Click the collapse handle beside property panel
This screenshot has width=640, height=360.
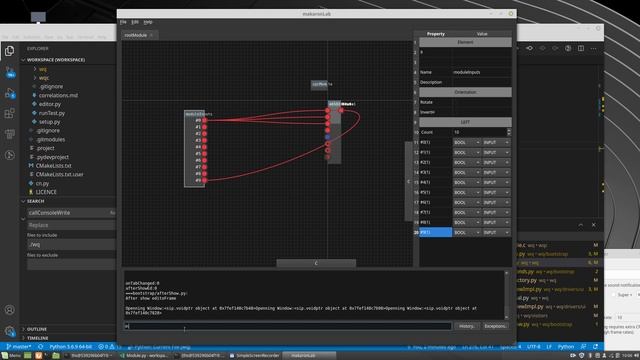tap(409, 181)
